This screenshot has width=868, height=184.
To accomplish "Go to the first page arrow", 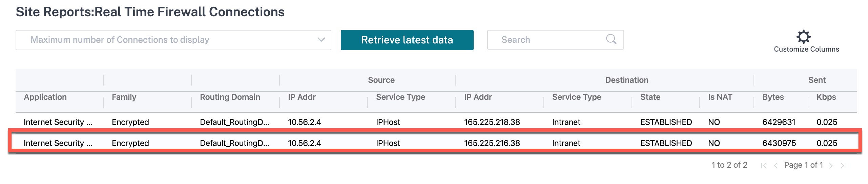I will pyautogui.click(x=764, y=165).
